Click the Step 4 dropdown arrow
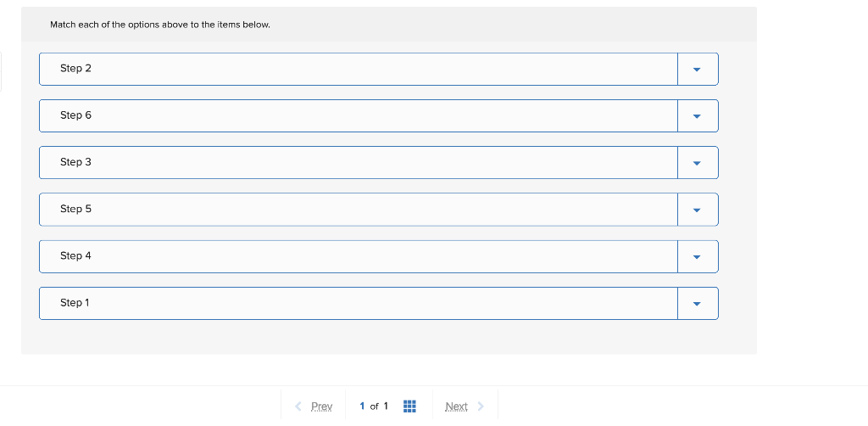868x426 pixels. pyautogui.click(x=697, y=256)
